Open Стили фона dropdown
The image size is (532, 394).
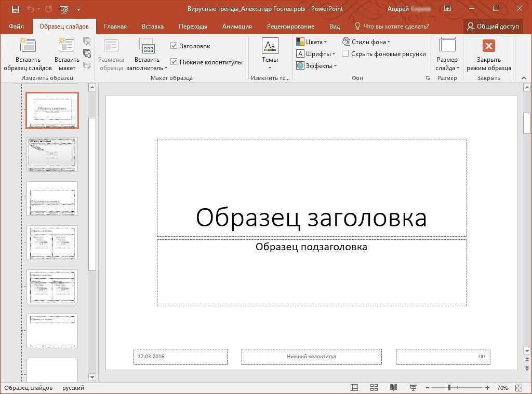367,42
